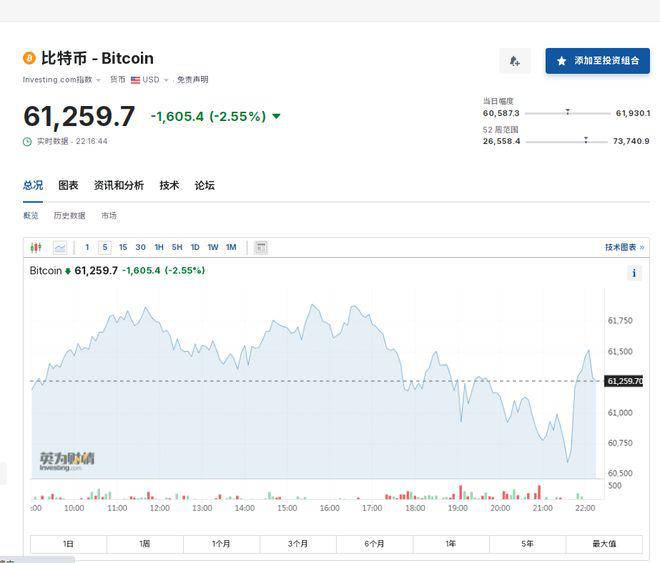Select the 1个月 time range
660x563 pixels.
pyautogui.click(x=221, y=544)
